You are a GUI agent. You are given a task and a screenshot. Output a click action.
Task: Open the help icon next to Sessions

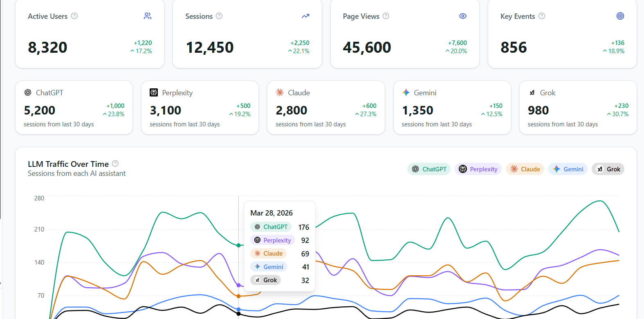point(219,16)
